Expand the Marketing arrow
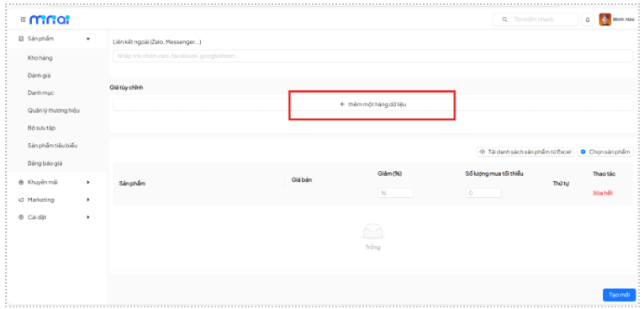This screenshot has height=309, width=644. [88, 200]
